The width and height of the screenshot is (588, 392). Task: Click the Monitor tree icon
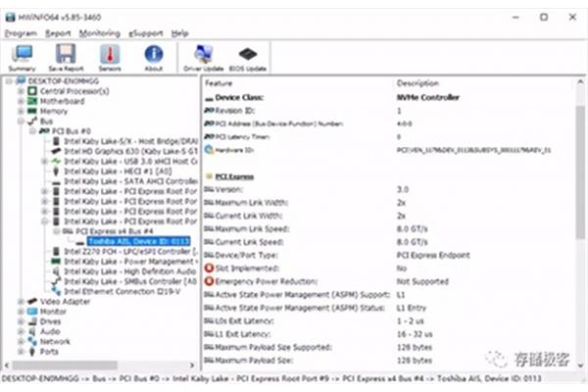point(32,312)
